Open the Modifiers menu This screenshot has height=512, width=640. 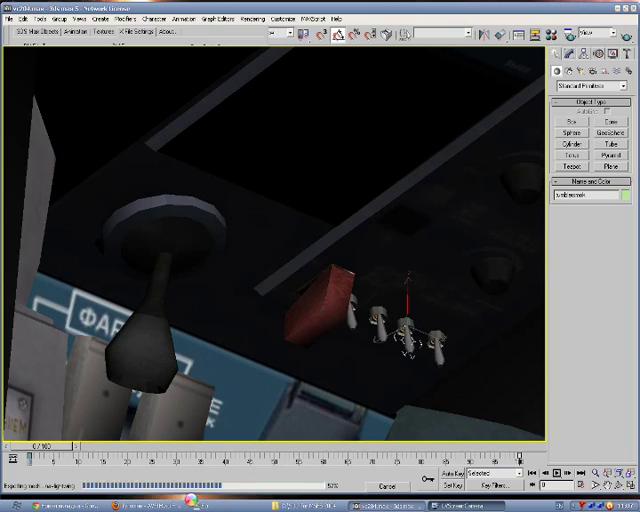pyautogui.click(x=125, y=19)
